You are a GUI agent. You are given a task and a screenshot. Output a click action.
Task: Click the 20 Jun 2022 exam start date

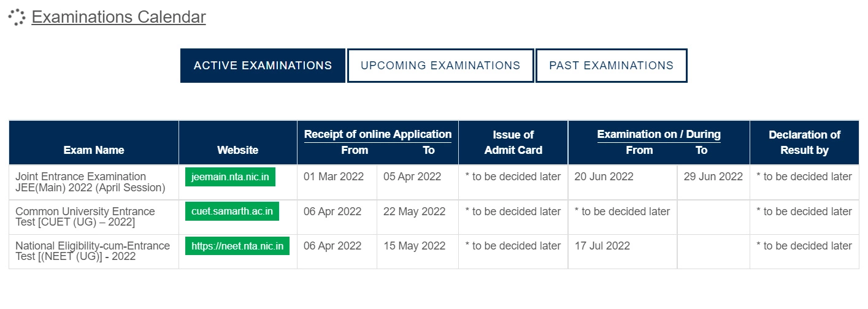point(604,177)
